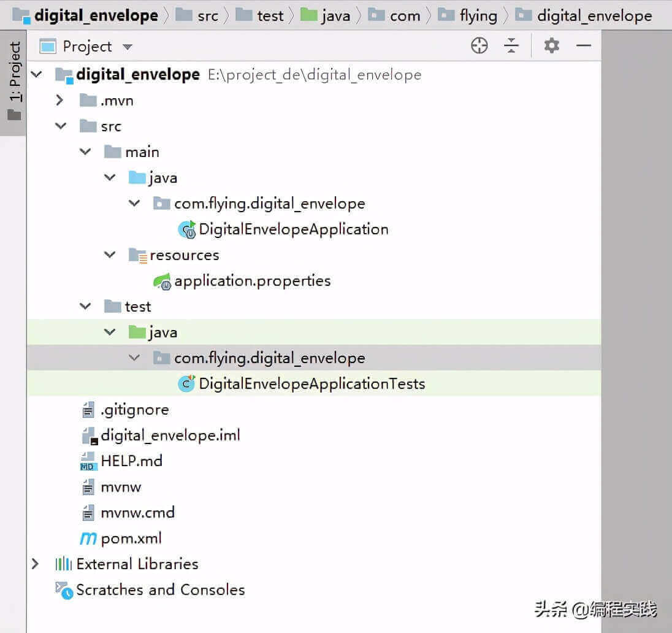The image size is (672, 633).
Task: Click the External Libraries bars icon
Action: (63, 564)
